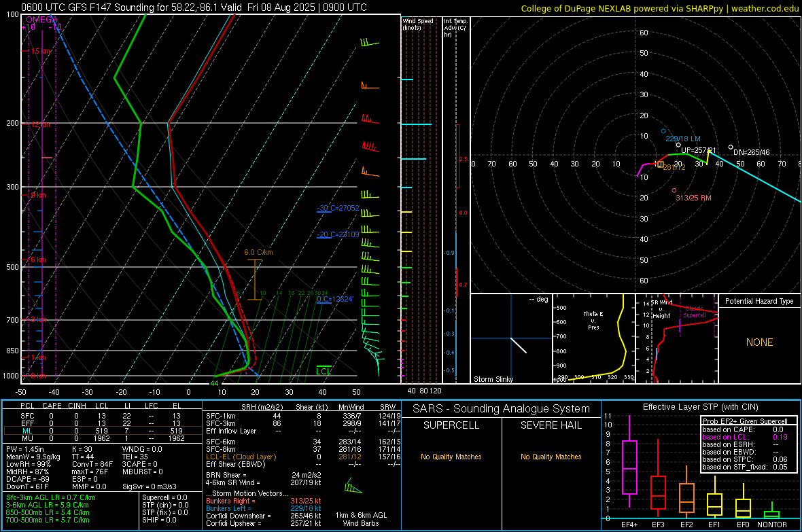Select the -20 C=23109' height label
The image size is (802, 532).
(338, 234)
